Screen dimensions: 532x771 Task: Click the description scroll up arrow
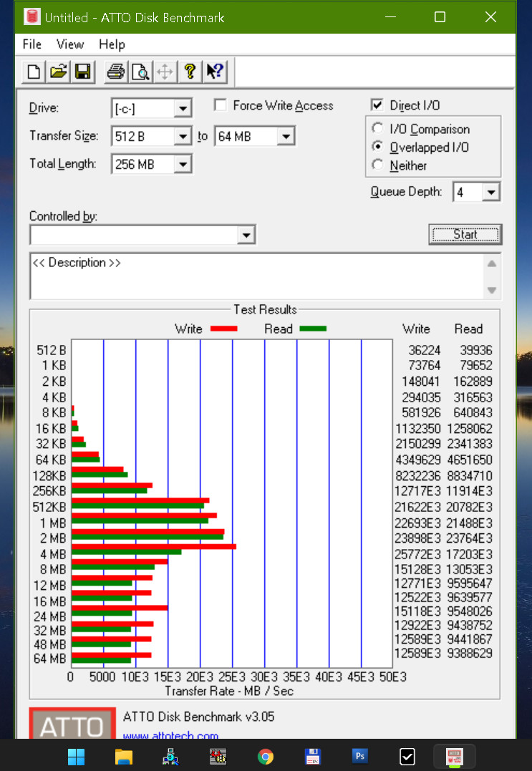point(492,264)
